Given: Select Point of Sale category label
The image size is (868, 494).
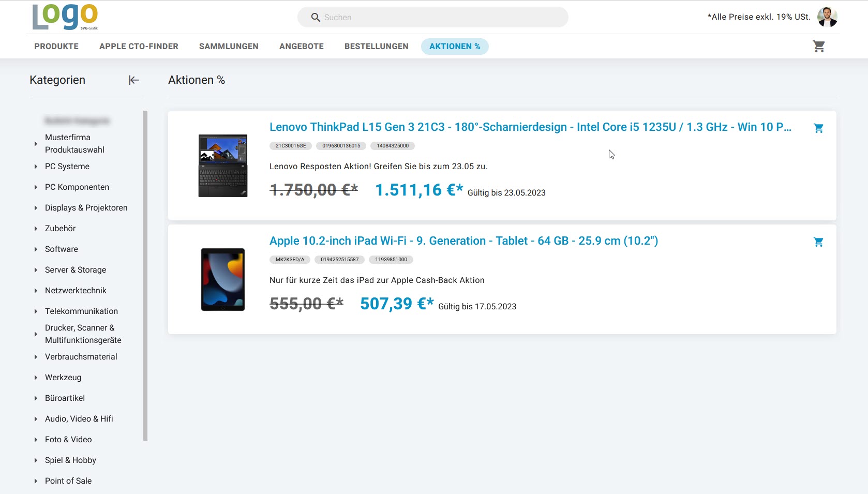Looking at the screenshot, I should pyautogui.click(x=68, y=481).
